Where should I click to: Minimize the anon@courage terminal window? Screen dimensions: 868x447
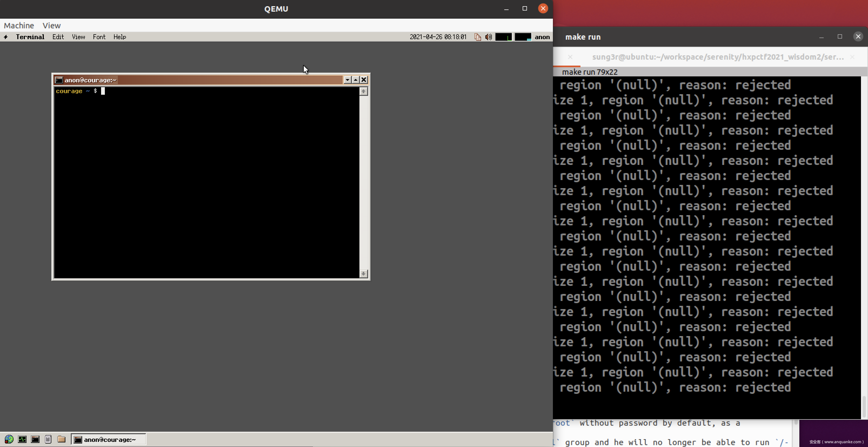[x=348, y=80]
